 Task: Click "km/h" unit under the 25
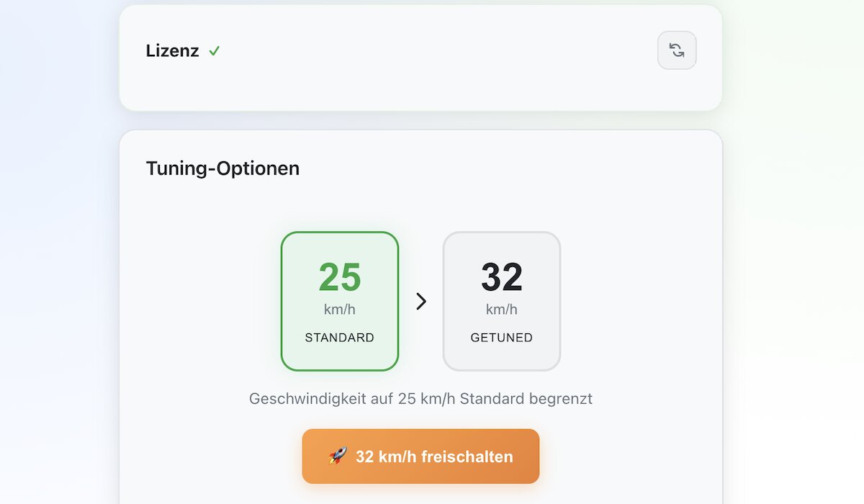[340, 310]
